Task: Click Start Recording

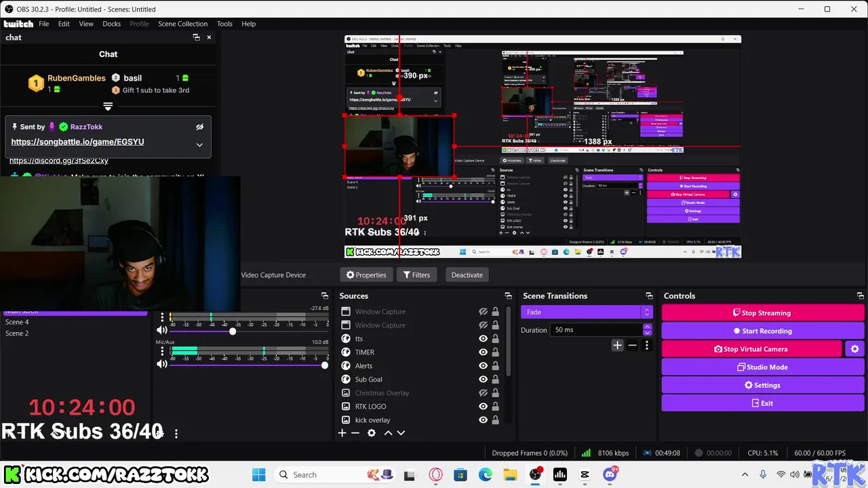Action: point(762,331)
